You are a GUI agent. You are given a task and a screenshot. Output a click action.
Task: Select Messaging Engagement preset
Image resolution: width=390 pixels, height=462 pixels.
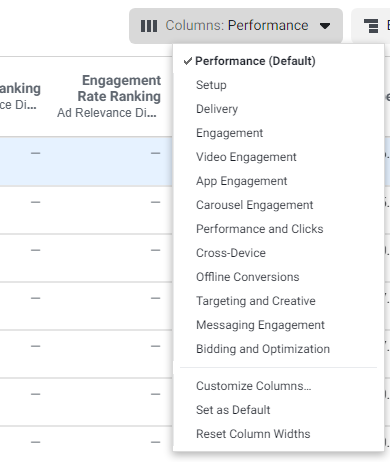pos(260,325)
